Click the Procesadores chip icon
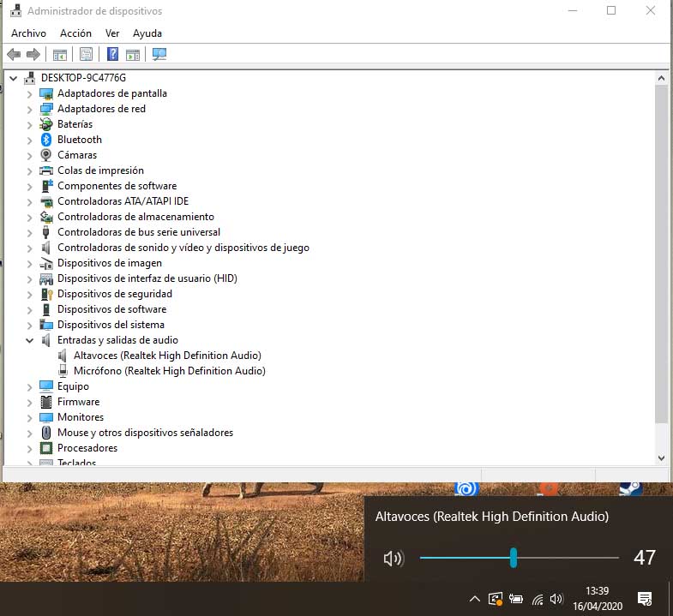The width and height of the screenshot is (673, 616). [46, 448]
